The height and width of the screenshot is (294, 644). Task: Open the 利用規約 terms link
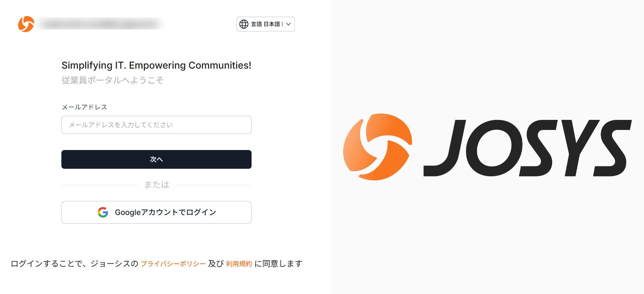[x=239, y=264]
